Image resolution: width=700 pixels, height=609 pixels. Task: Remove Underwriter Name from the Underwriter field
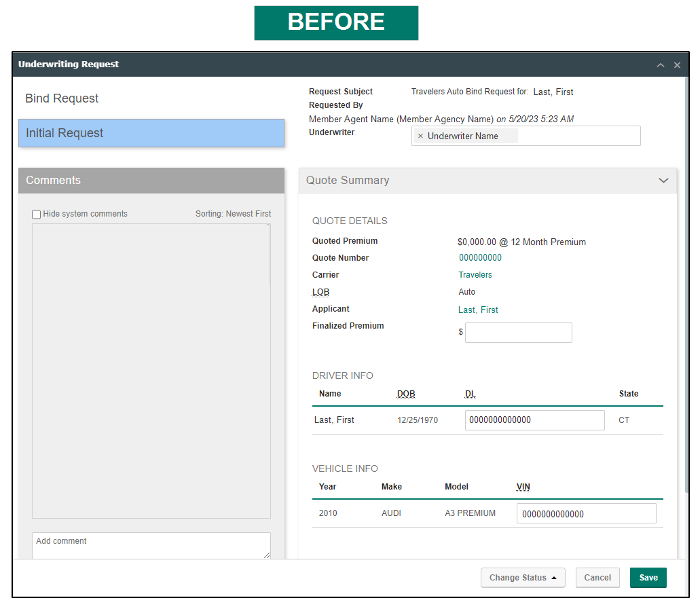point(421,136)
